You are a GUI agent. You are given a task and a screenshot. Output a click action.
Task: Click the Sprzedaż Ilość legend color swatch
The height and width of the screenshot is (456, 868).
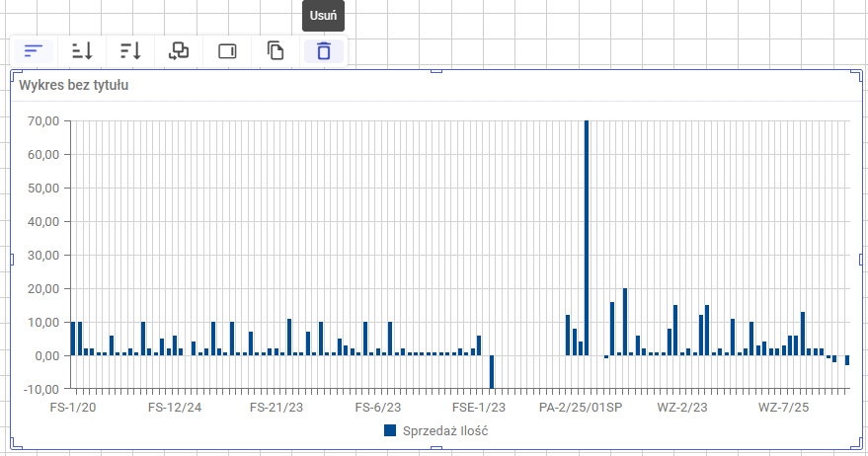pos(390,430)
